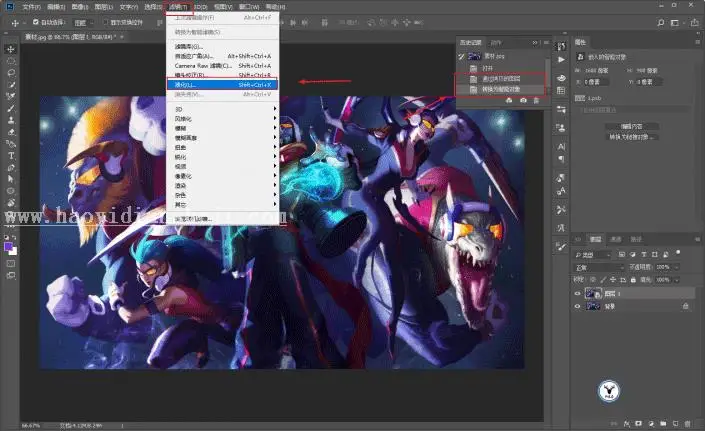
Task: Select the Eraser tool
Action: [x=11, y=132]
